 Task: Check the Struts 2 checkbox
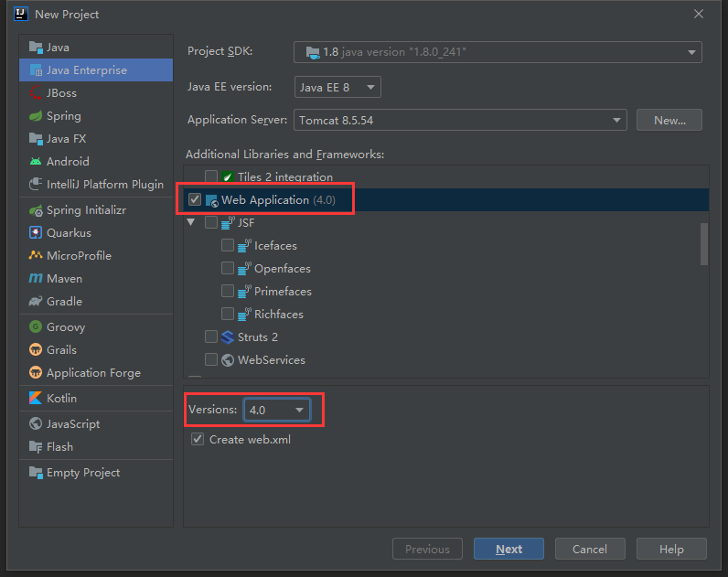pyautogui.click(x=211, y=337)
